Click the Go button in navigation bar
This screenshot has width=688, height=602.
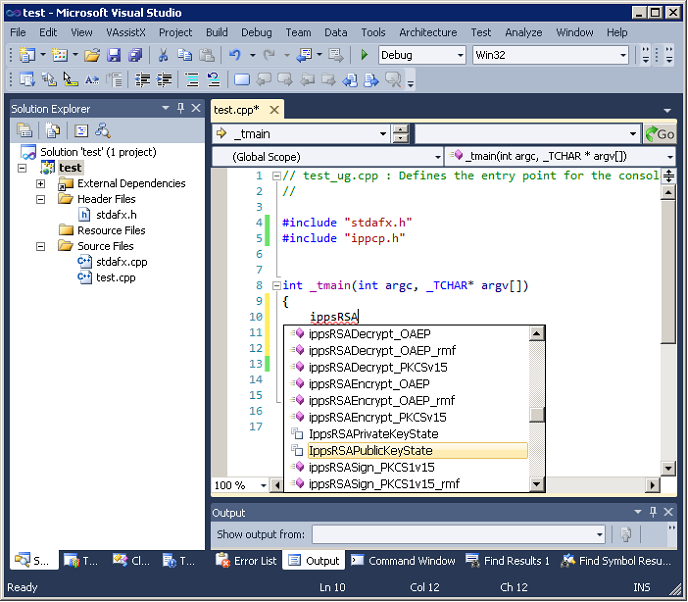pyautogui.click(x=660, y=134)
